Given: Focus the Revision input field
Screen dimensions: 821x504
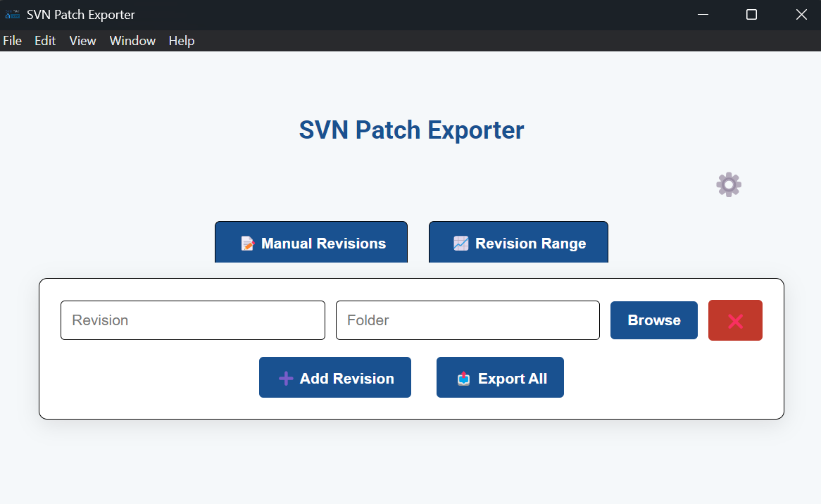Looking at the screenshot, I should [192, 320].
